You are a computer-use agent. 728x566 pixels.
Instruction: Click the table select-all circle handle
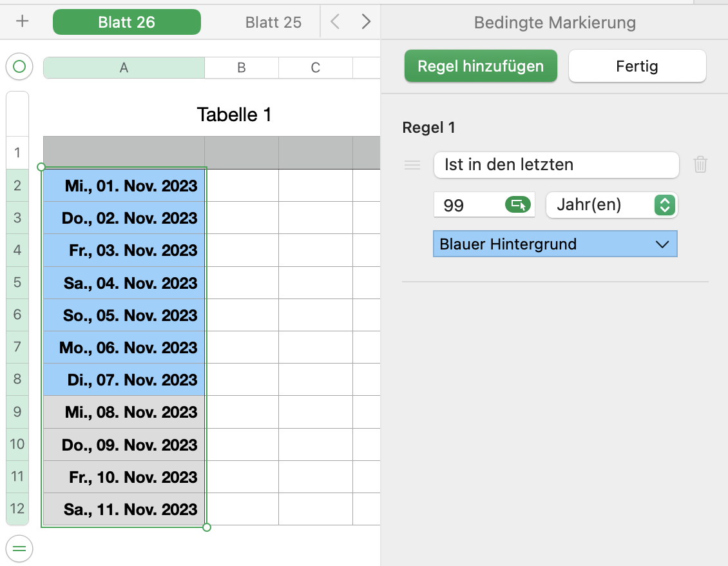click(19, 66)
